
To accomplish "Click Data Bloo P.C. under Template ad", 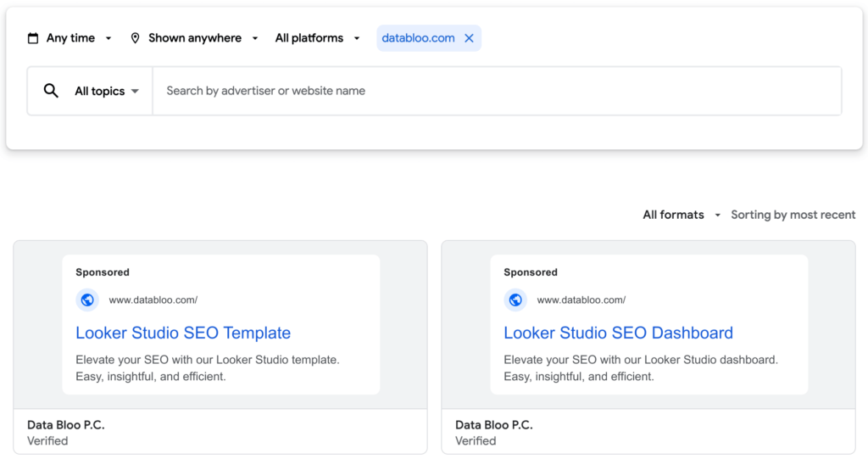I will tap(66, 425).
